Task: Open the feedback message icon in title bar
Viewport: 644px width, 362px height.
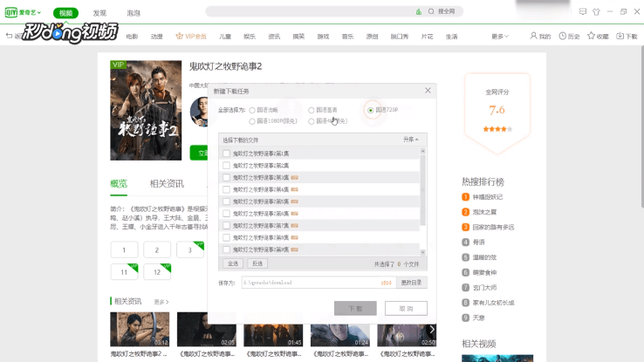Action: (x=583, y=11)
